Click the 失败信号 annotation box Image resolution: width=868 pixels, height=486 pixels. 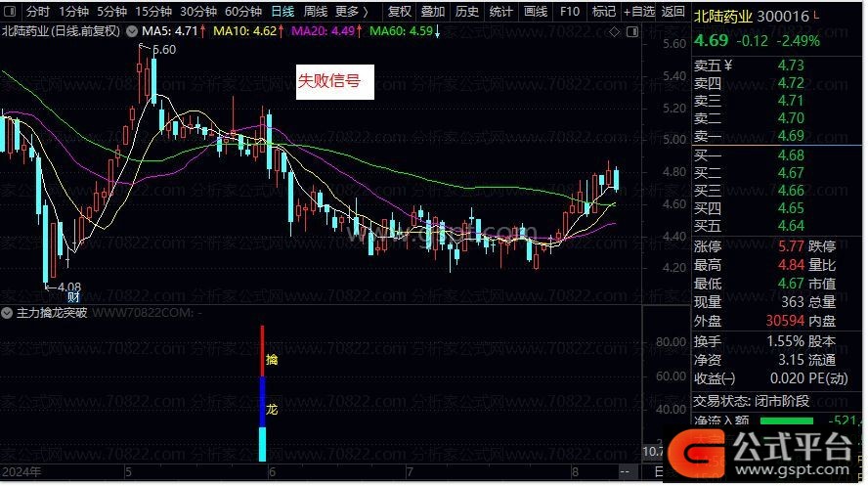335,82
